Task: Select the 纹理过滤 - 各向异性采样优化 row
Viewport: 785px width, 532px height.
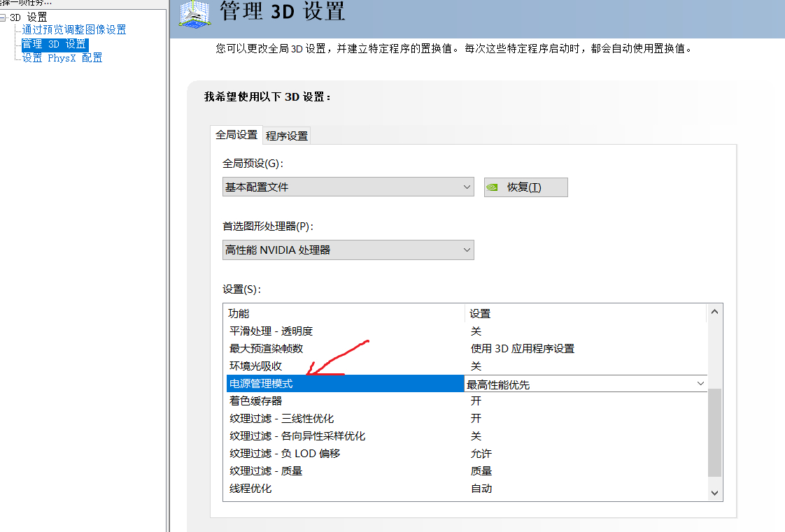Action: point(467,436)
